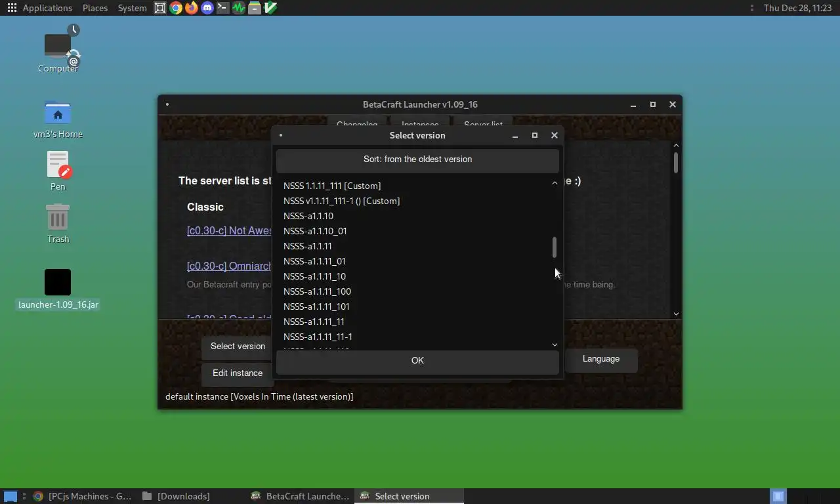Click the Language button

pyautogui.click(x=601, y=359)
